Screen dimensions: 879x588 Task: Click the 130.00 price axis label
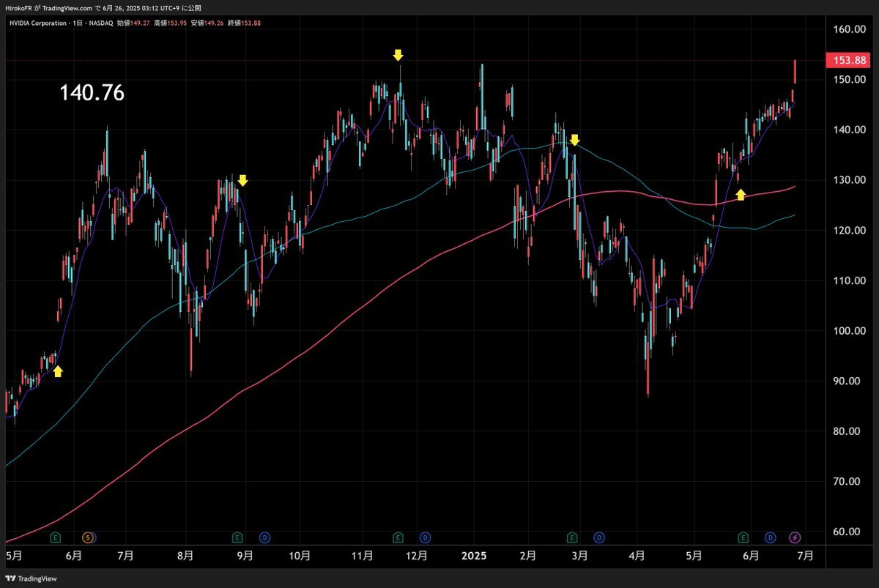point(849,180)
